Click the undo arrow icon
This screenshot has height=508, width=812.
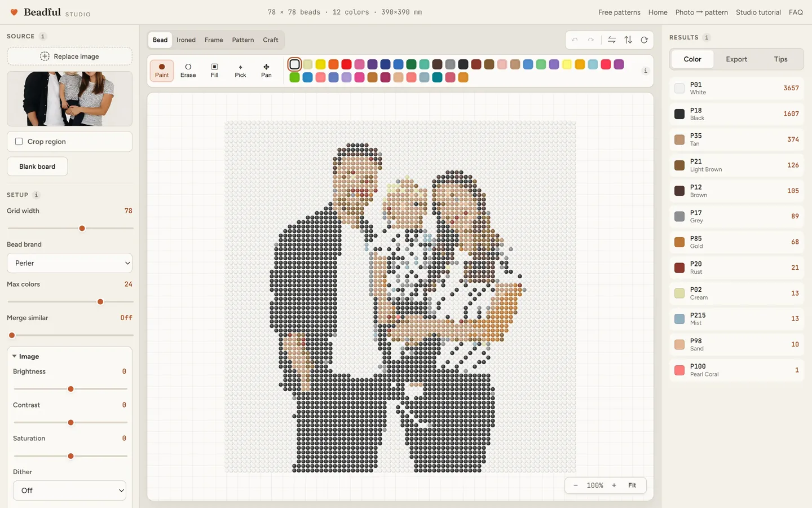(x=575, y=40)
